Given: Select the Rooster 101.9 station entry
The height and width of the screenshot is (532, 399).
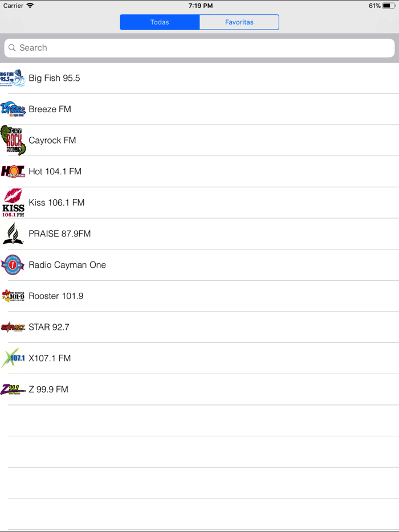Looking at the screenshot, I should 199,296.
